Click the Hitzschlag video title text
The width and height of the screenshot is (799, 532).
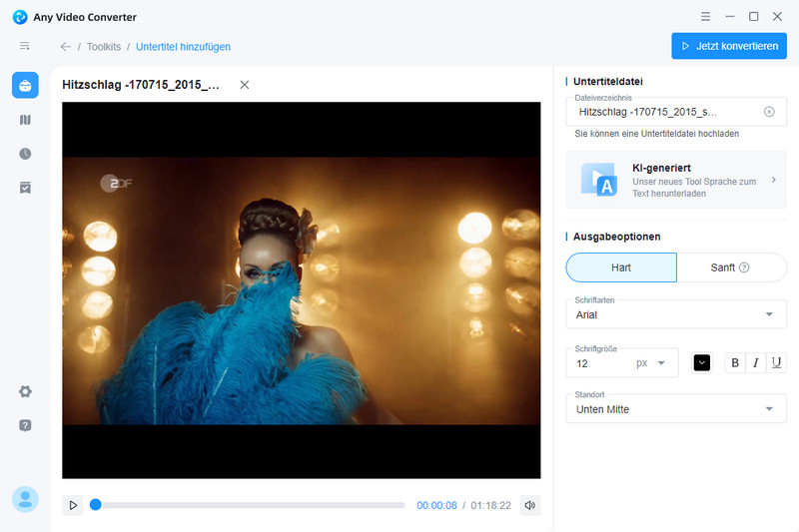click(x=141, y=85)
